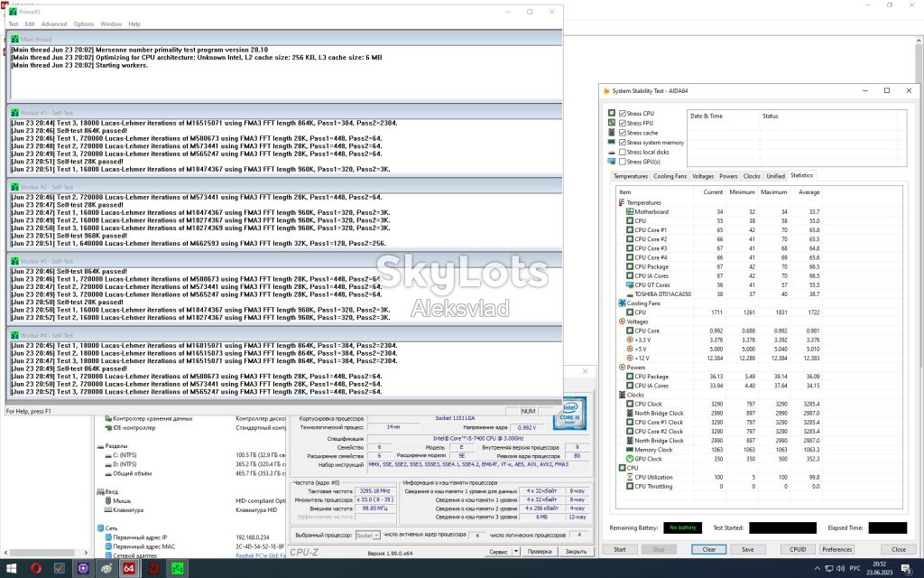Click the horizontal scrollbar in left tree pane
Image resolution: width=924 pixels, height=578 pixels.
coord(44,553)
